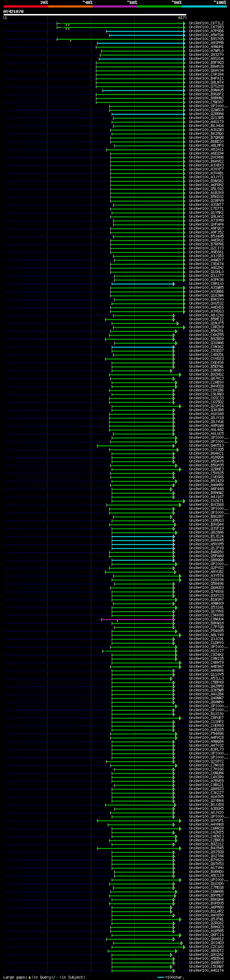Select label UniRef100_A9NUH1
230x980 pixels.
pos(206,47)
